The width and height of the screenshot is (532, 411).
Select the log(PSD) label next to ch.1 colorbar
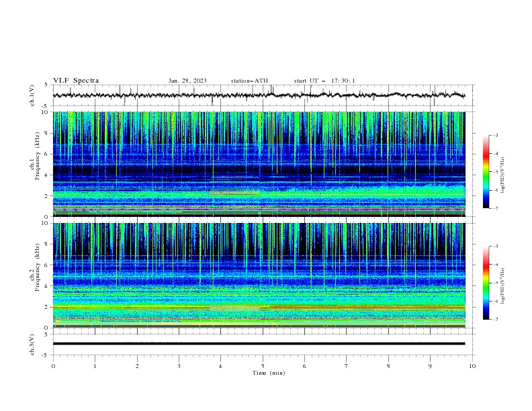503,175
